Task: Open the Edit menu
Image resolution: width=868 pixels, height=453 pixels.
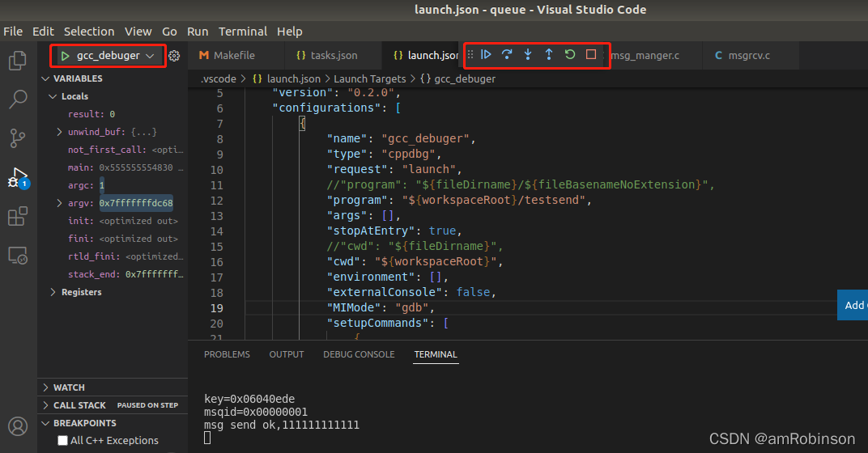Action: pos(43,32)
